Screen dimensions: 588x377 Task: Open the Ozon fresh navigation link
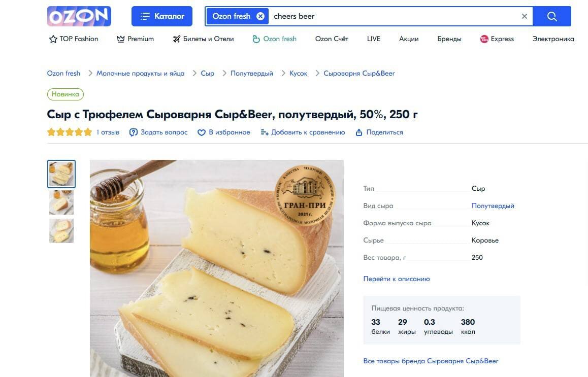point(275,39)
